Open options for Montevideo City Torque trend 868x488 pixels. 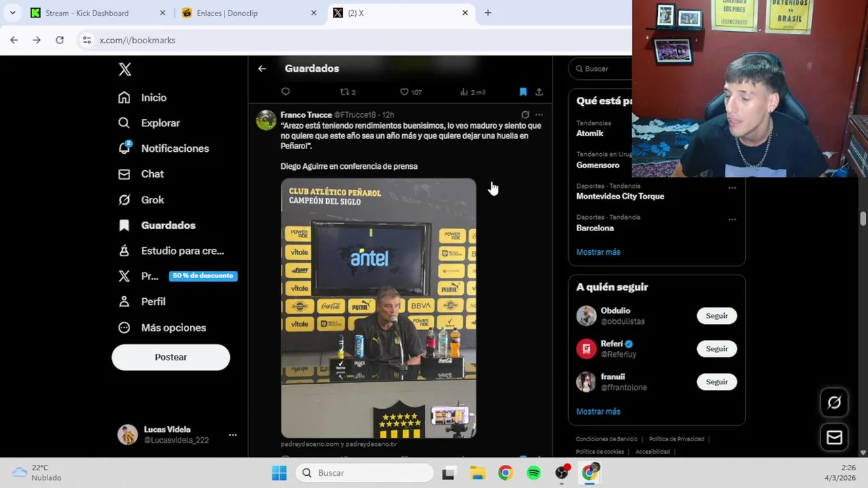(x=732, y=188)
